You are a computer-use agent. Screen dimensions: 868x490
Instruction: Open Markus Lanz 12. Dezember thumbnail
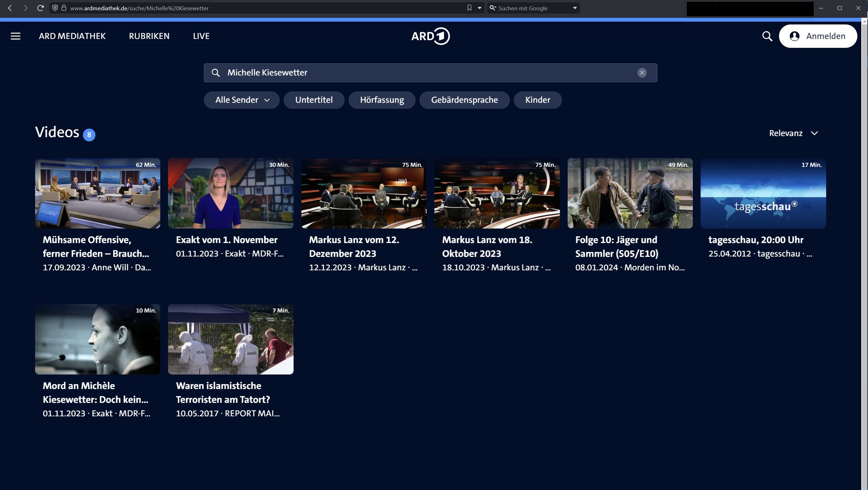(364, 193)
